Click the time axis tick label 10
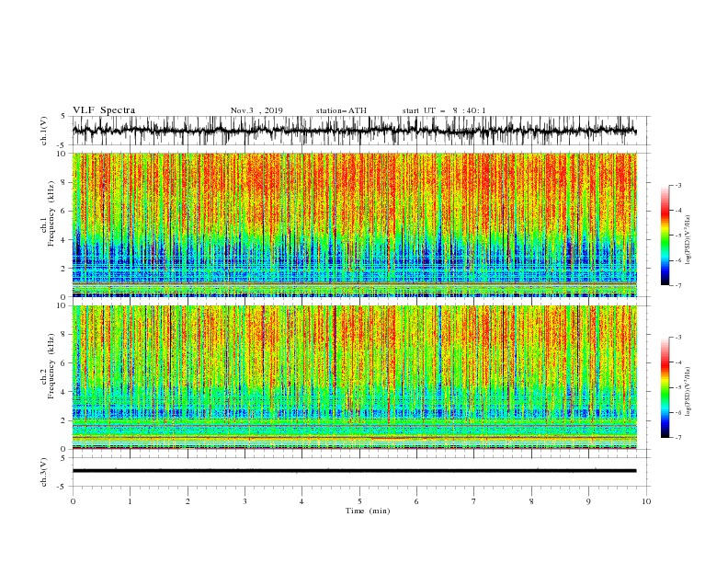 point(646,501)
